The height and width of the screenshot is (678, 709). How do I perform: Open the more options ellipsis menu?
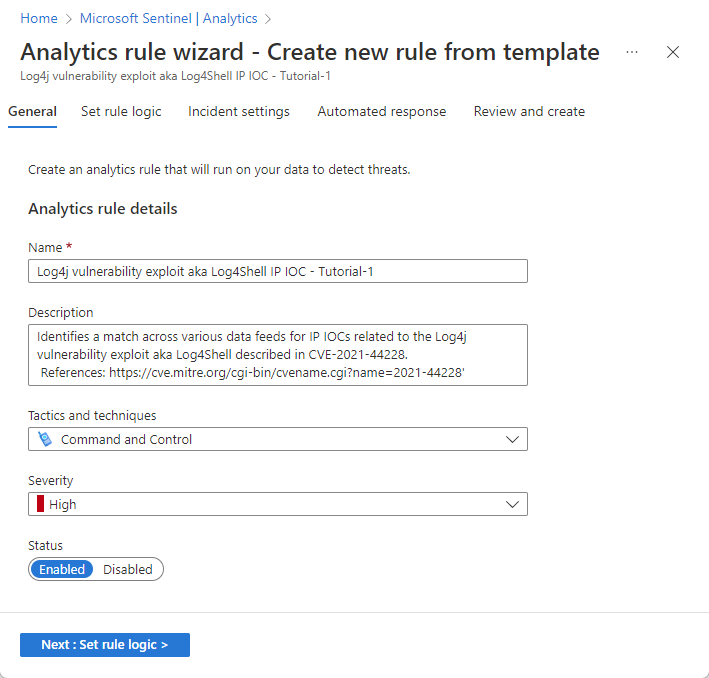[x=632, y=52]
